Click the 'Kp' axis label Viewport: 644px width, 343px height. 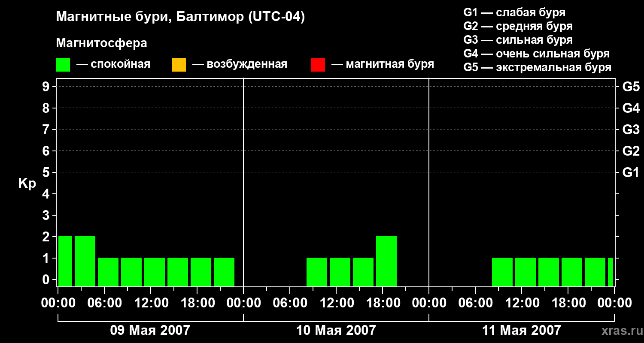tap(27, 184)
